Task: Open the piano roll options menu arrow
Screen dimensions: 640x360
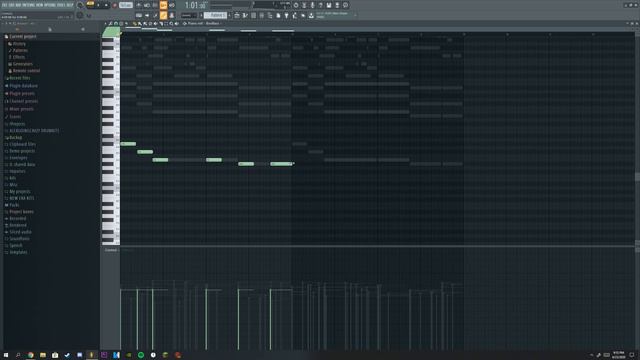Action: (105, 24)
